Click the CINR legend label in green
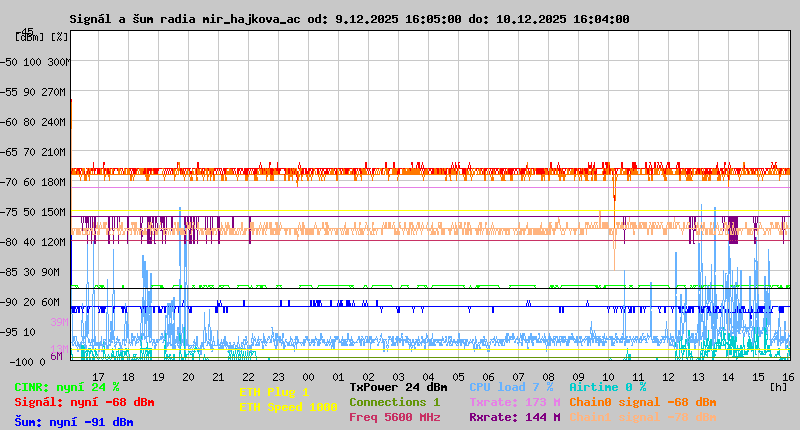 click(67, 387)
